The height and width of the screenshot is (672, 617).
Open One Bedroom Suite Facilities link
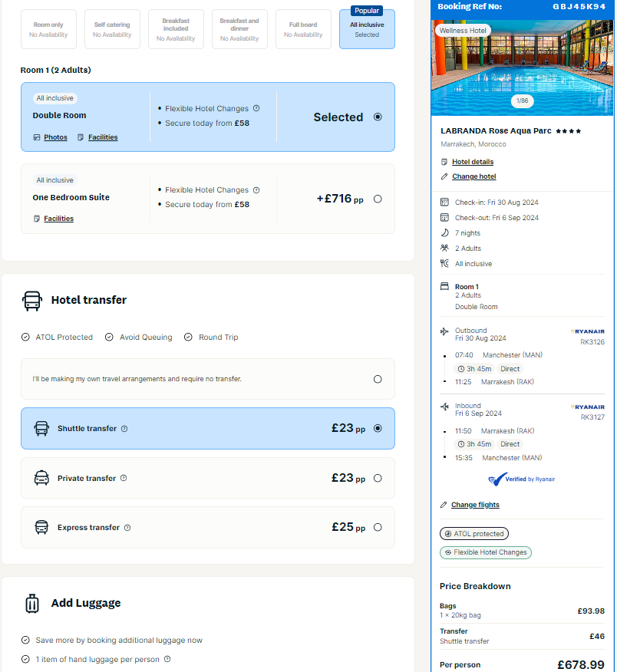click(59, 219)
